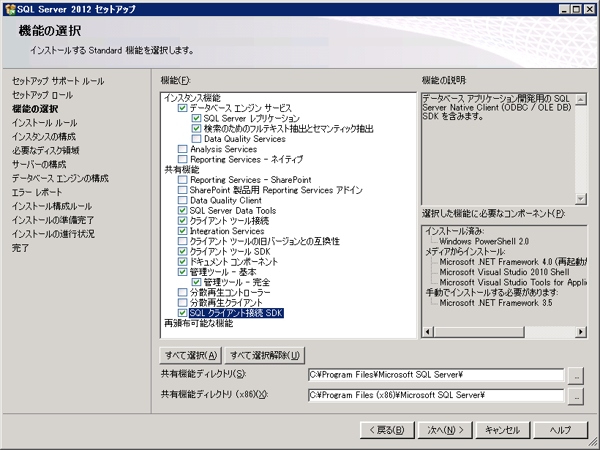The image size is (600, 450).
Task: Click すべて選択解除(U) button
Action: pos(264,355)
